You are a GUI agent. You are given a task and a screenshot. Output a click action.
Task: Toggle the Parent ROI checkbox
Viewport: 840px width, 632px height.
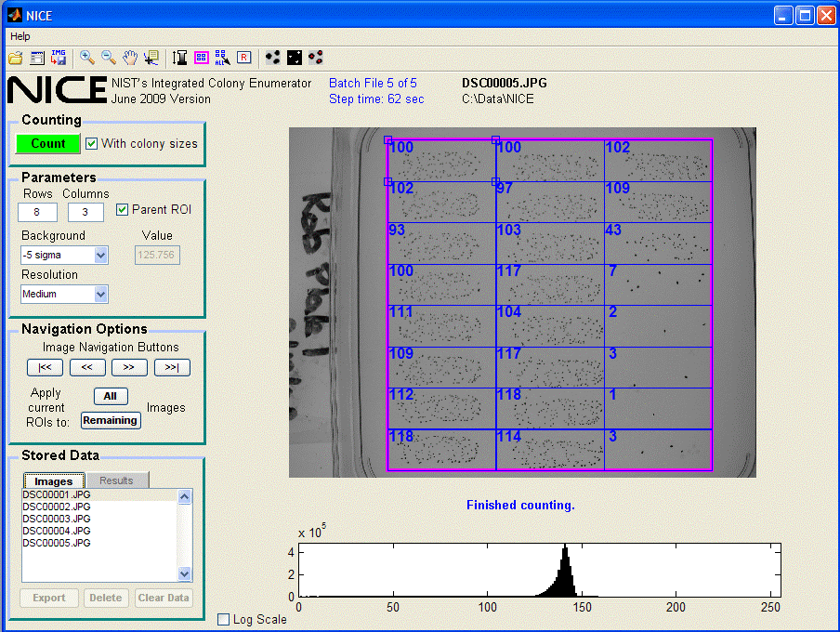(x=123, y=210)
